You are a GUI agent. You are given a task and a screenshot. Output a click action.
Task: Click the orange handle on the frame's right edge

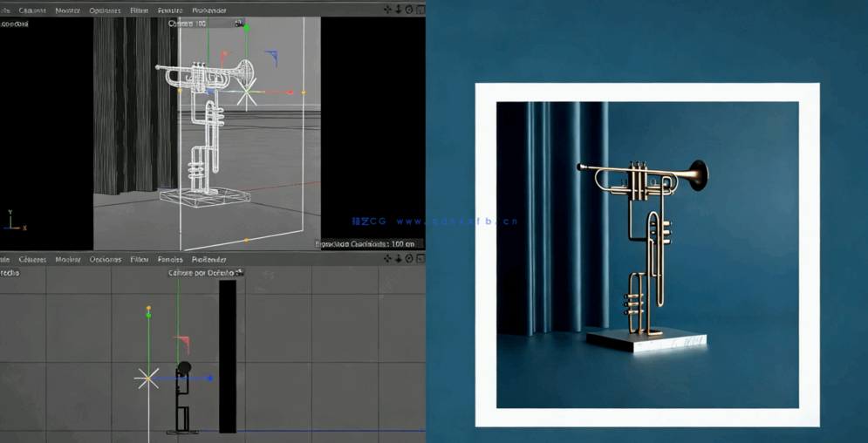pyautogui.click(x=304, y=92)
